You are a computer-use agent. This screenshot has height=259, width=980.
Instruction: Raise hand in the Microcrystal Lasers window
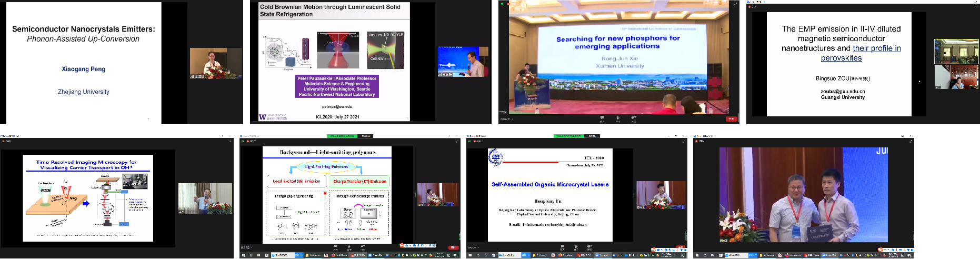coord(576,247)
